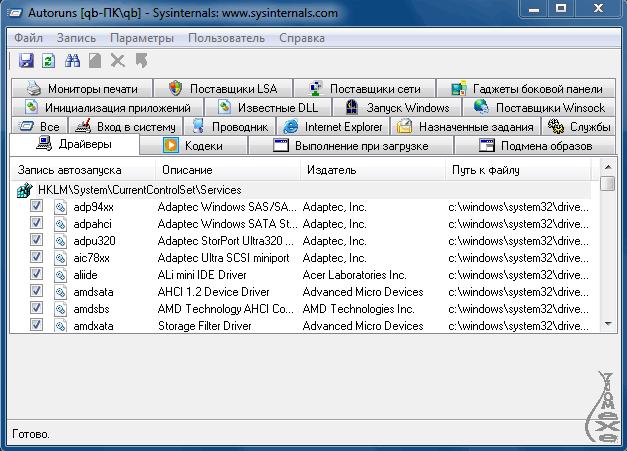Open the Параметры menu
Screen dimensions: 627x451
click(x=142, y=38)
